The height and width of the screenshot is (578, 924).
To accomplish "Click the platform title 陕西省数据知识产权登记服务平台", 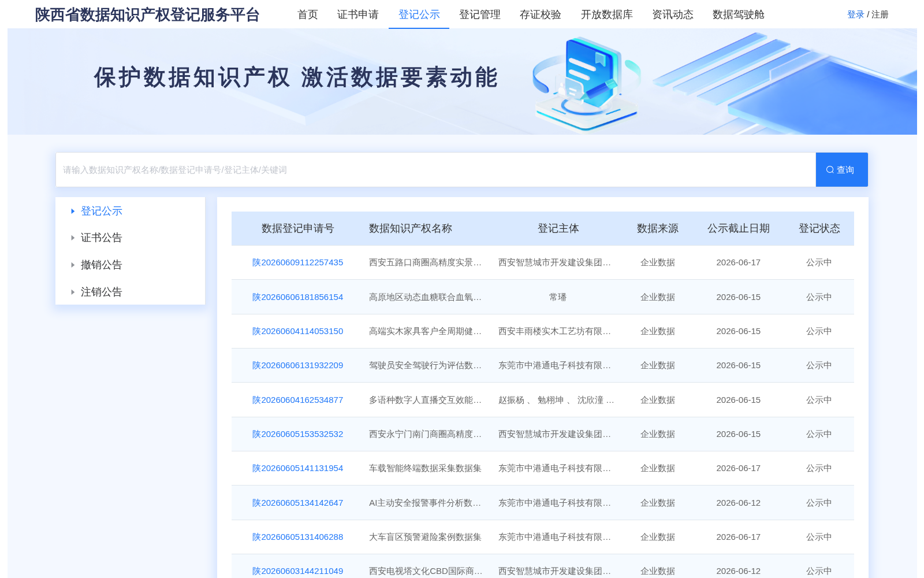I will [147, 15].
